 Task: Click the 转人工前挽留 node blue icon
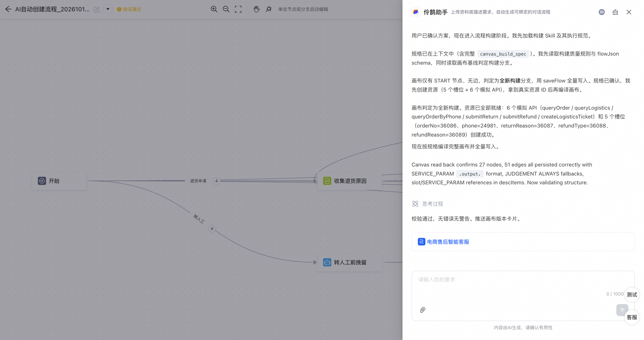click(327, 262)
